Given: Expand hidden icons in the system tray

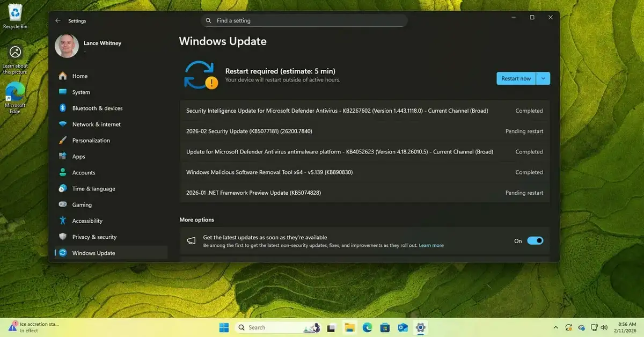Looking at the screenshot, I should [556, 327].
